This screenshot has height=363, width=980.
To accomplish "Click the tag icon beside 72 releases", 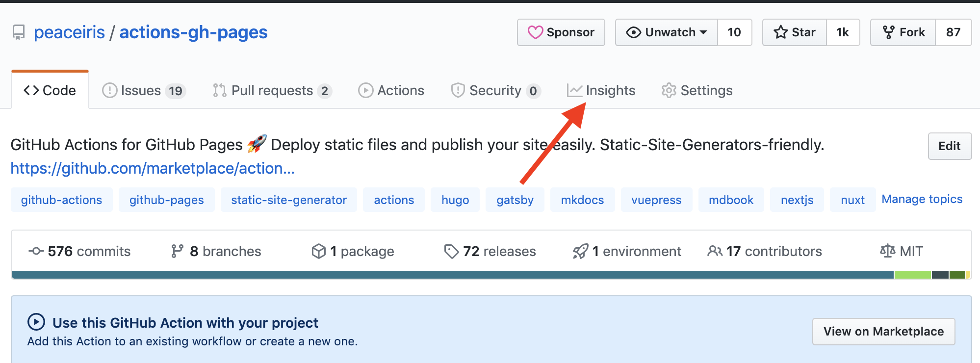I will tap(451, 251).
